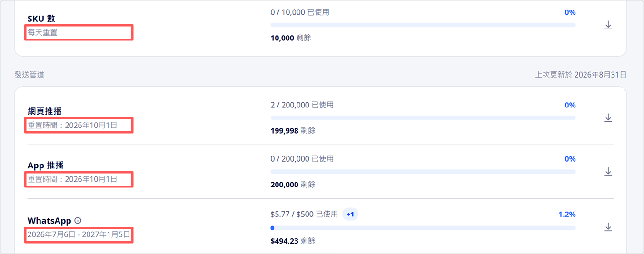Click the SKU 數 progress bar

[x=423, y=25]
